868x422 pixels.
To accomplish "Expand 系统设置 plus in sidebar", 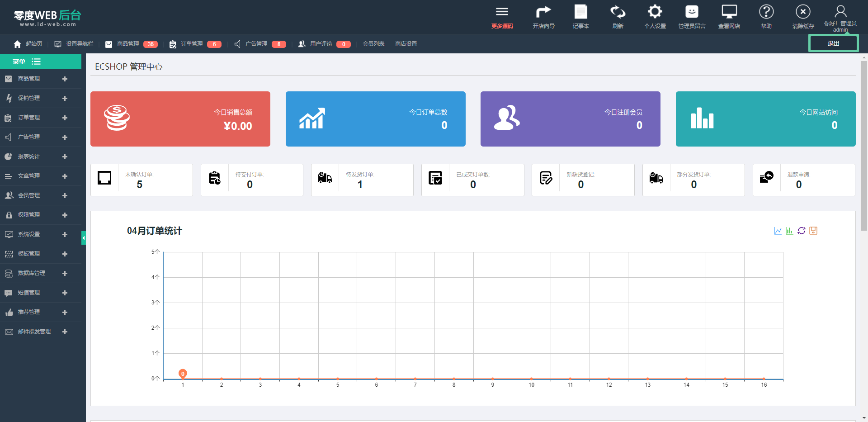I will [x=65, y=235].
